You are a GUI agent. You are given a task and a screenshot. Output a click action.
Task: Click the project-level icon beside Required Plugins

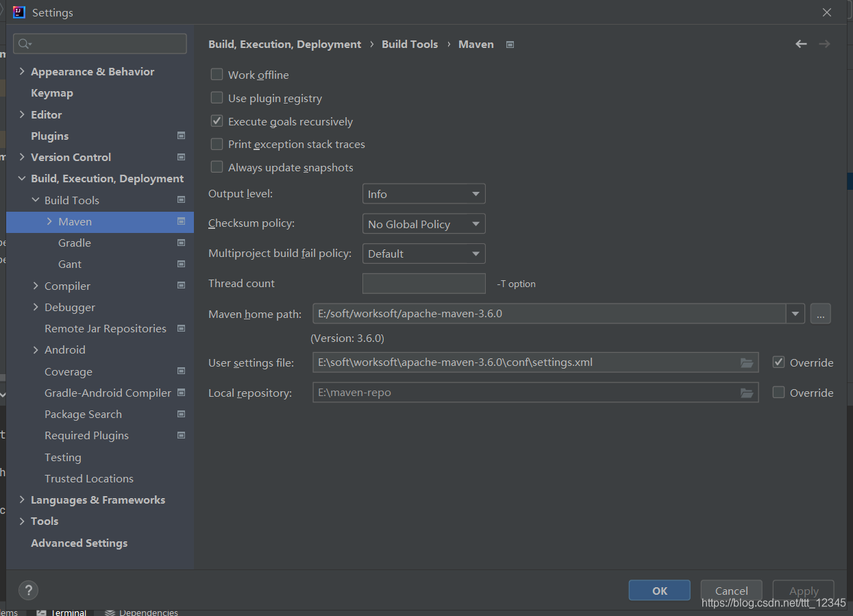pyautogui.click(x=181, y=435)
